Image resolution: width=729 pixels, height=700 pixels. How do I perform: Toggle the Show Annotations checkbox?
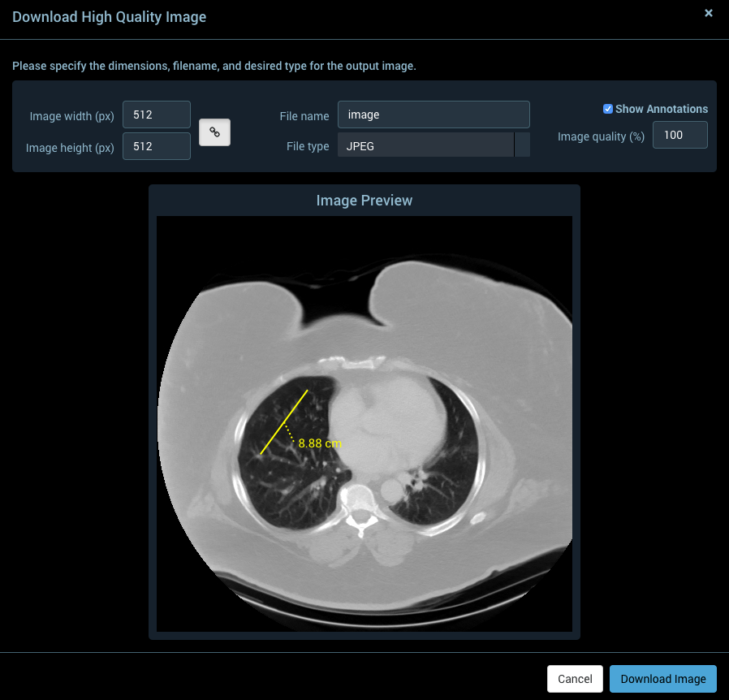click(x=608, y=109)
